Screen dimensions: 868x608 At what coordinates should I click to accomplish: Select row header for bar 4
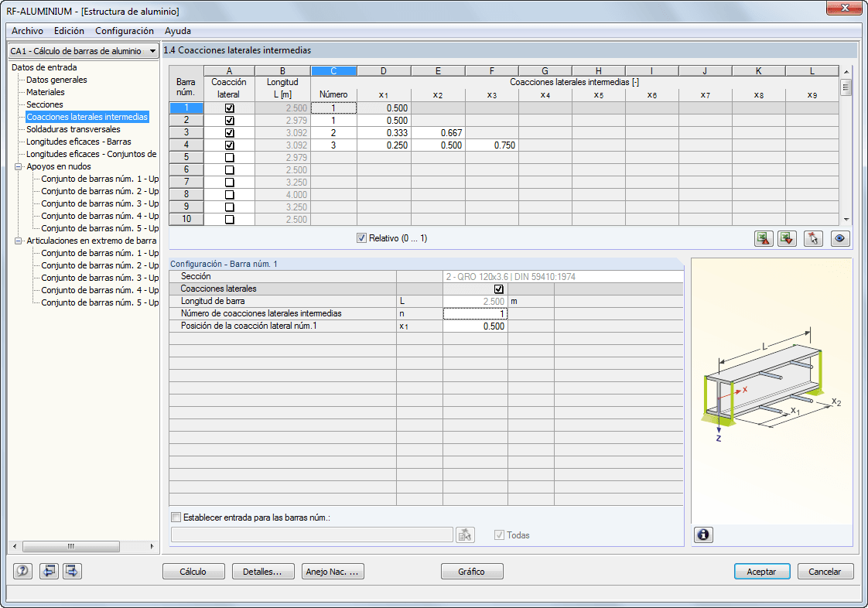coord(186,145)
